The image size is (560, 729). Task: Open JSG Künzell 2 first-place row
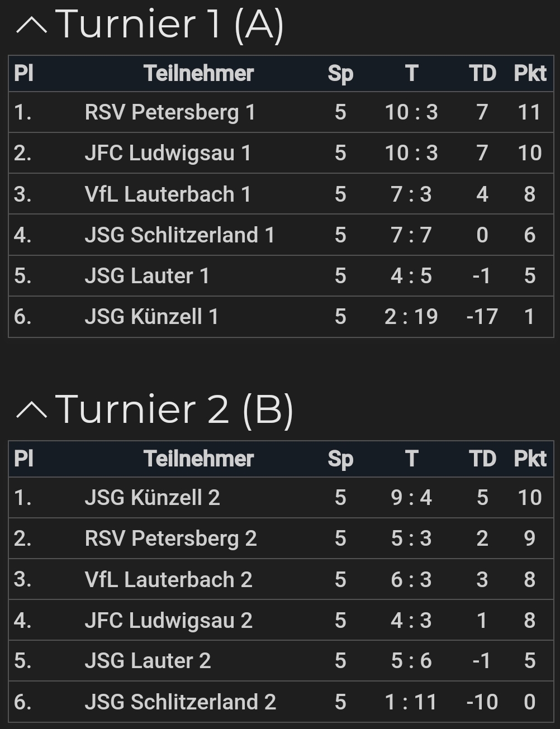281,497
